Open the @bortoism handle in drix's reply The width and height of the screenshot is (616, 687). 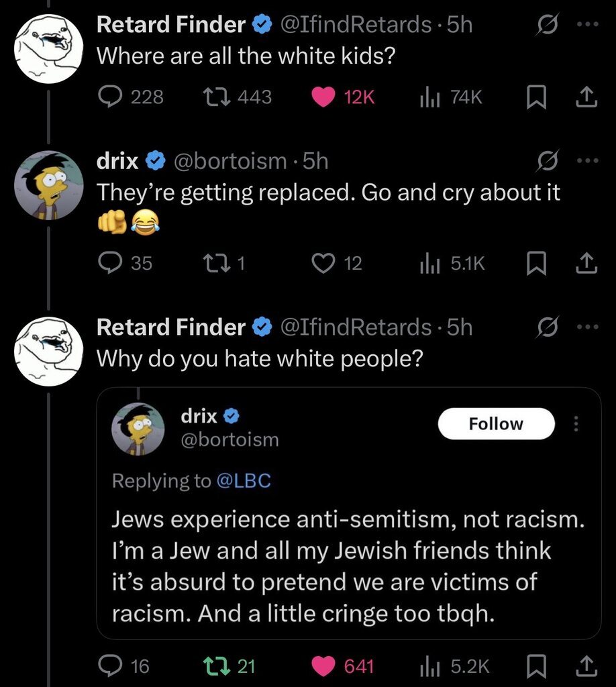pos(230,161)
